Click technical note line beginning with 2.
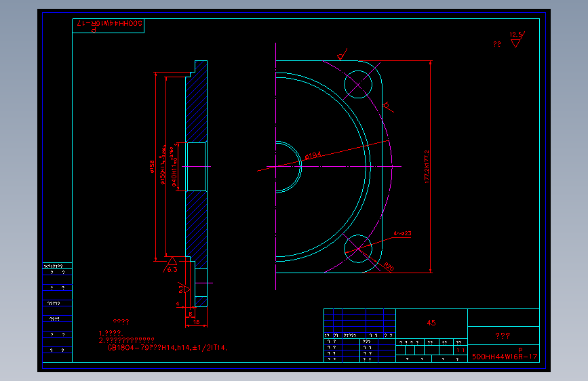588x381 pixels. click(x=126, y=340)
